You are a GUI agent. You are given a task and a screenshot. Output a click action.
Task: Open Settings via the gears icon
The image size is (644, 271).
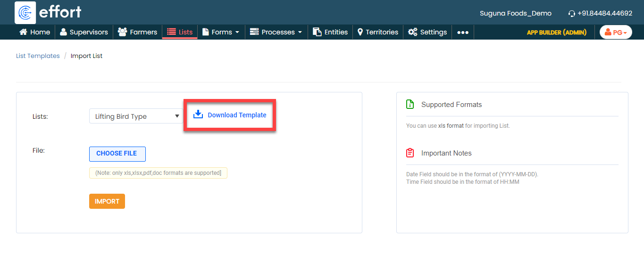click(x=413, y=32)
